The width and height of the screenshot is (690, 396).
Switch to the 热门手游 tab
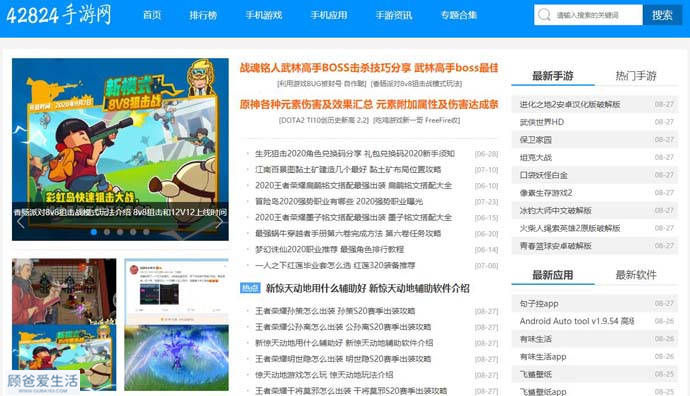(636, 76)
